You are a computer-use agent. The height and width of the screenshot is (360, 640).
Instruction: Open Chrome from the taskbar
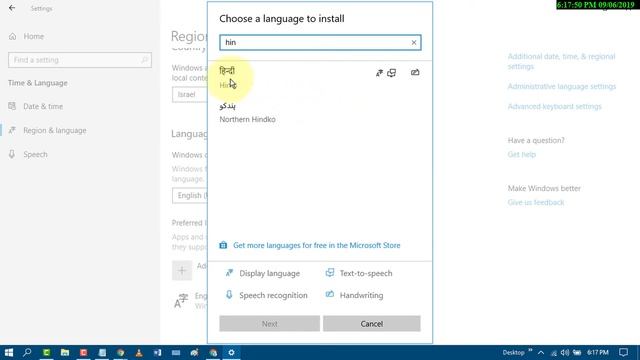[120, 353]
